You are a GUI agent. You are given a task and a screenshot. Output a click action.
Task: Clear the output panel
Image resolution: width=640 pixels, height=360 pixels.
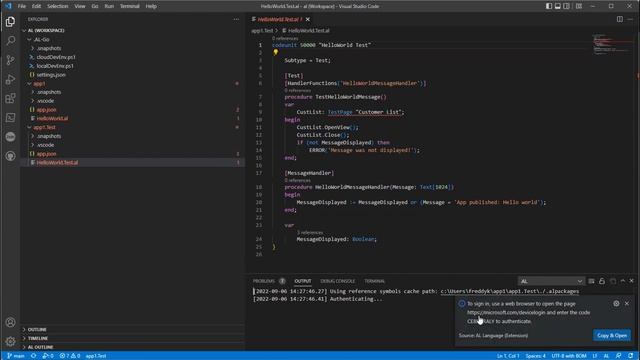click(591, 281)
